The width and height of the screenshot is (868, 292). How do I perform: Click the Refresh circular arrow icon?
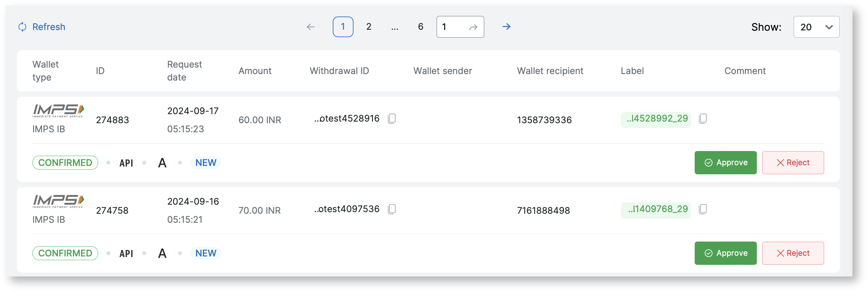pos(22,27)
